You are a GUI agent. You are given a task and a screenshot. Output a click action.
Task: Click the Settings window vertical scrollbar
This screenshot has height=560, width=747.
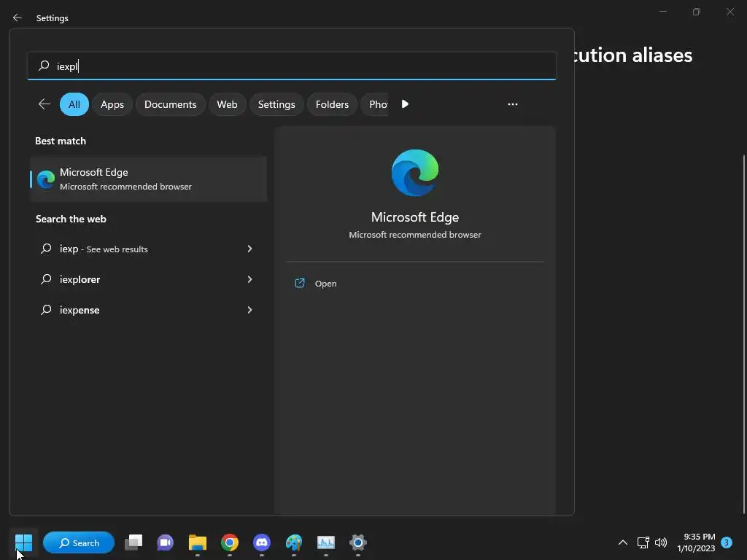743,333
